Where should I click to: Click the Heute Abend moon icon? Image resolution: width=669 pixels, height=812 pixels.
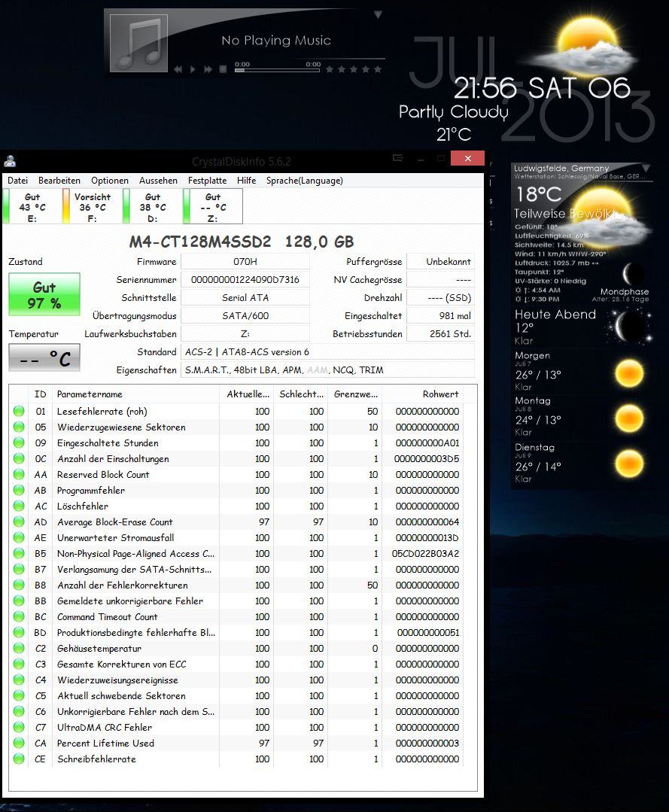(630, 327)
